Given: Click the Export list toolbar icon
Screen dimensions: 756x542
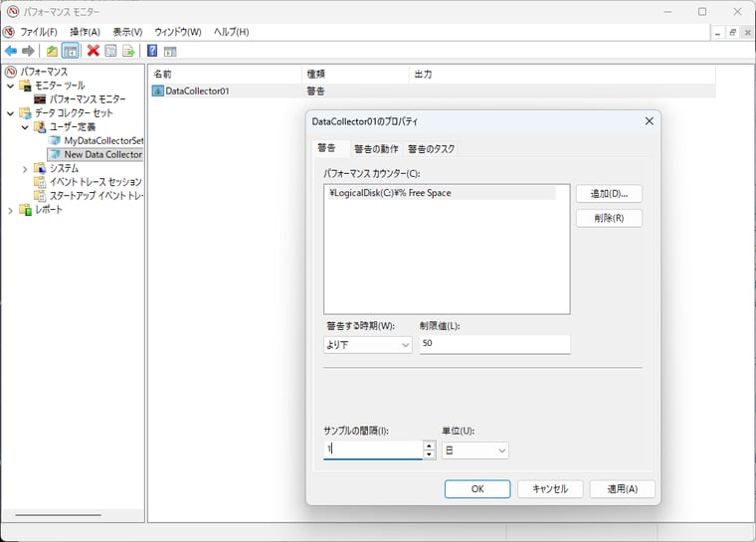Looking at the screenshot, I should click(x=128, y=51).
